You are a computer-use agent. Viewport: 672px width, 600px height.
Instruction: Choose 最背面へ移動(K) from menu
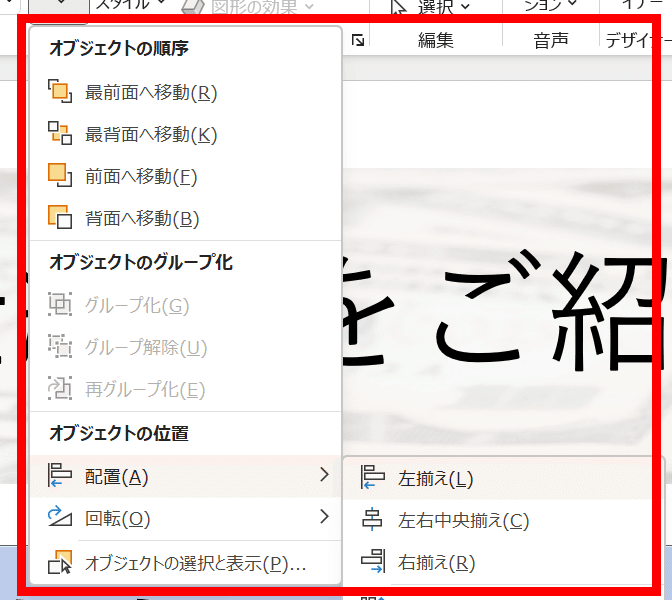[186, 134]
